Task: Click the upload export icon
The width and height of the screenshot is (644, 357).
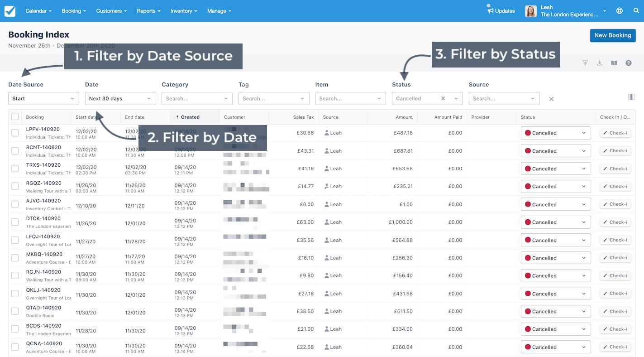Action: coord(585,63)
